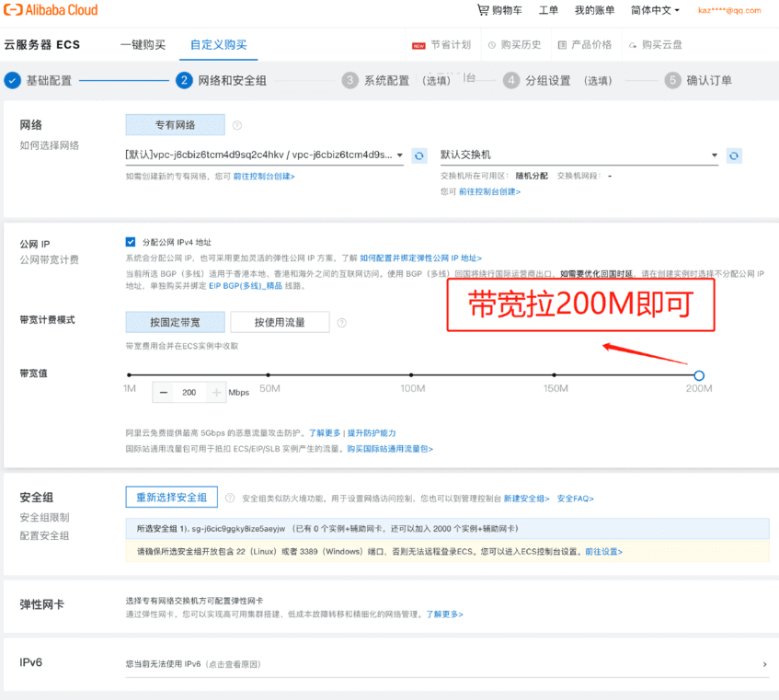Open 安全FAQ link
The height and width of the screenshot is (700, 779).
(576, 499)
